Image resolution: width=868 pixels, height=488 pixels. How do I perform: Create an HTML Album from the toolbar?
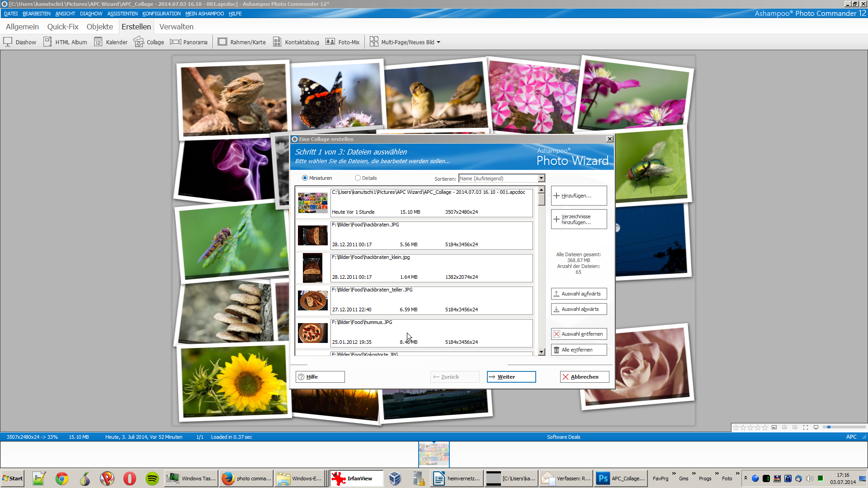point(65,42)
